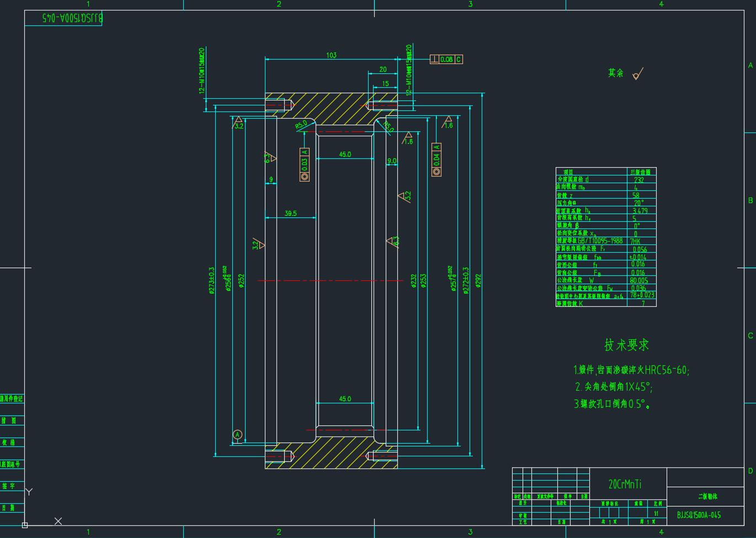Screen dimensions: 756x538
Task: Select the upper 45.0 dimension text
Action: click(345, 155)
